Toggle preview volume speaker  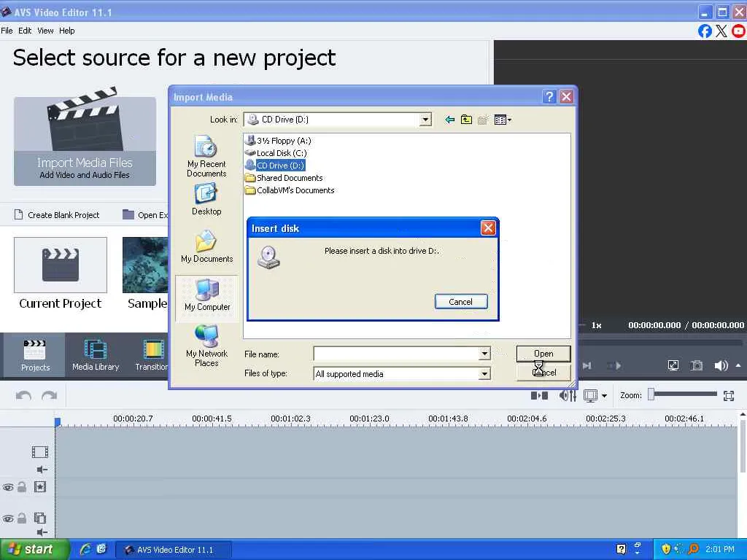tap(721, 366)
